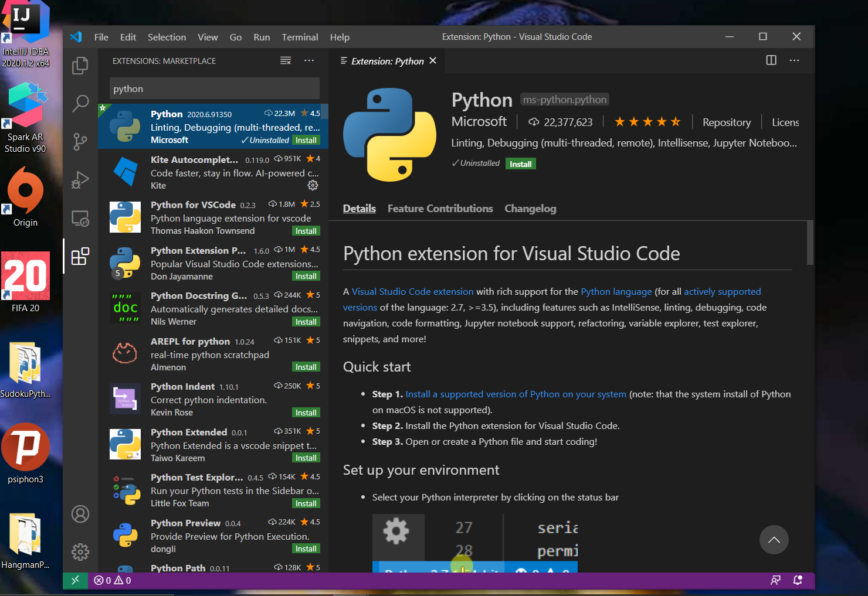Open the View menu
The width and height of the screenshot is (868, 596).
[208, 37]
